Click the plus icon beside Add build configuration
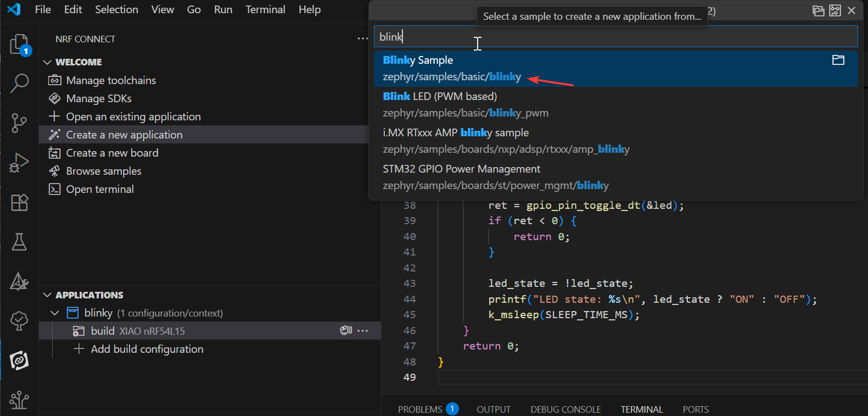 [79, 349]
